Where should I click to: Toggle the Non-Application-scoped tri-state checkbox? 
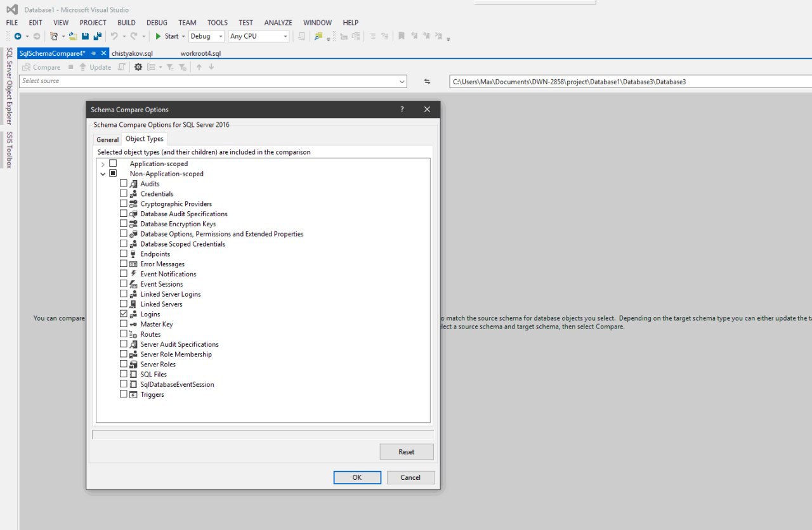113,174
